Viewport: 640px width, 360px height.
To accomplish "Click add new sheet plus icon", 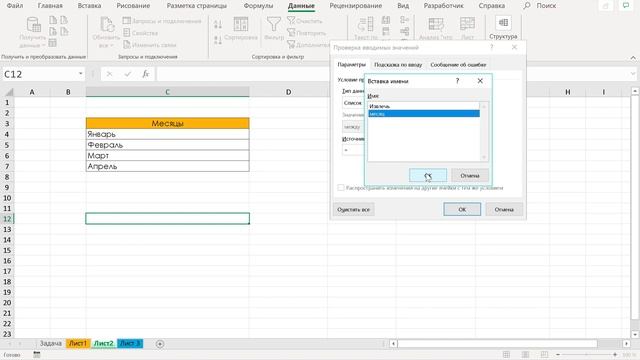I will (160, 344).
